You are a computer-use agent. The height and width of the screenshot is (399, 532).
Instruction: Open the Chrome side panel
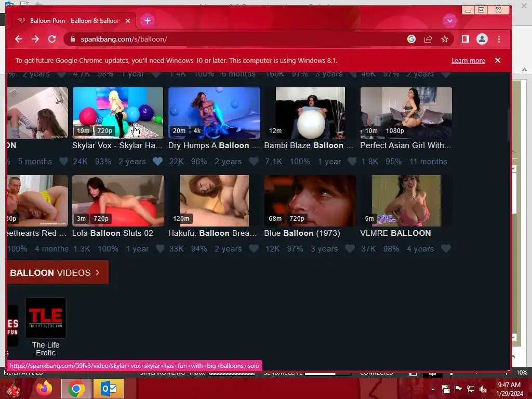[465, 39]
